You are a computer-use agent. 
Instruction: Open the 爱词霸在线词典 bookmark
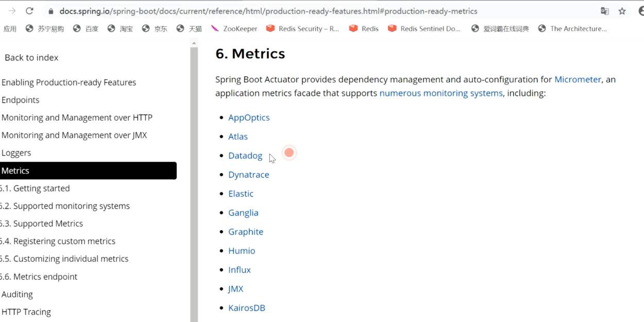[x=500, y=29]
